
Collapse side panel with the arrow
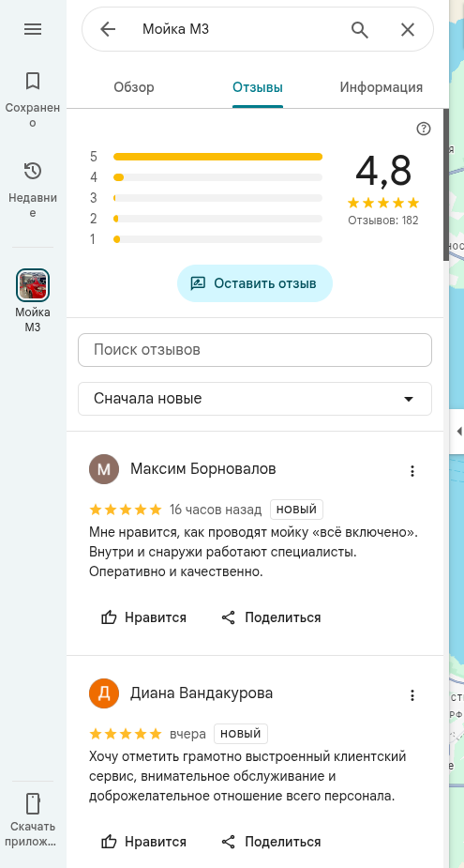click(x=458, y=432)
